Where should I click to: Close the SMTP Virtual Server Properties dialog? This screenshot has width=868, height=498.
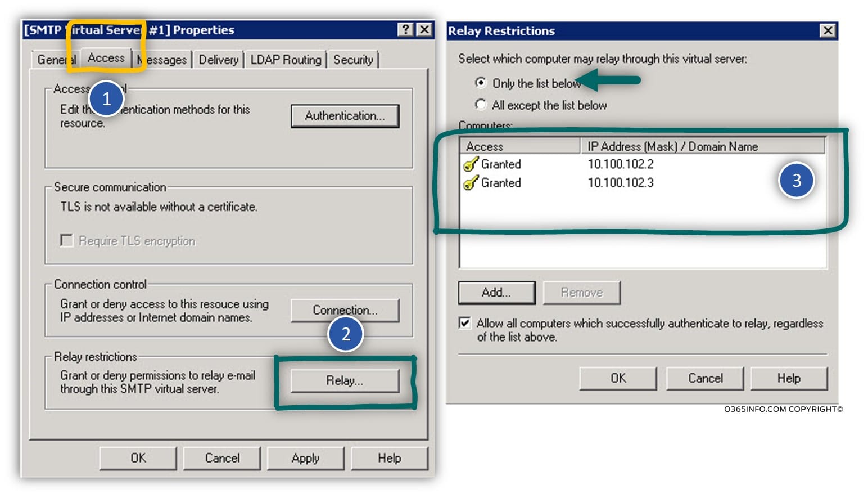425,30
